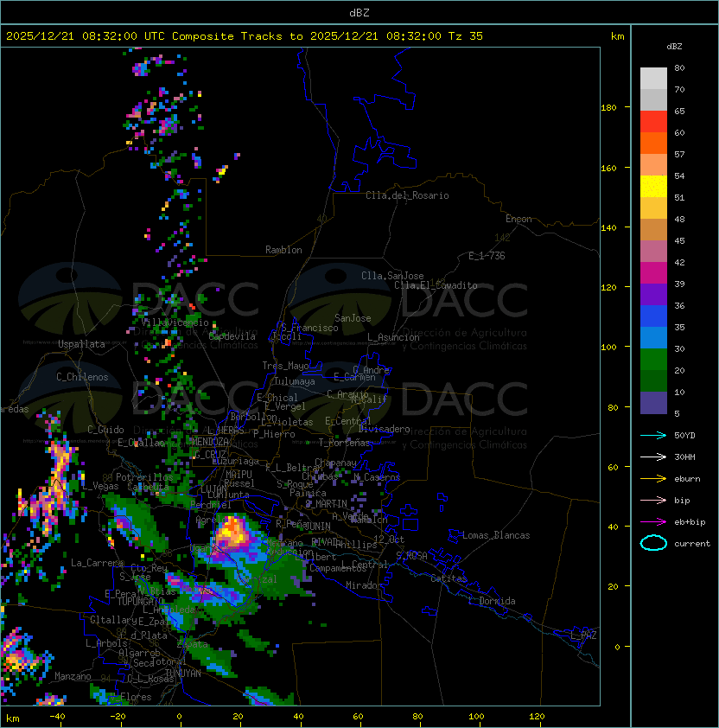Click the Lomas_Blancas map label
This screenshot has width=719, height=728.
pyautogui.click(x=496, y=535)
